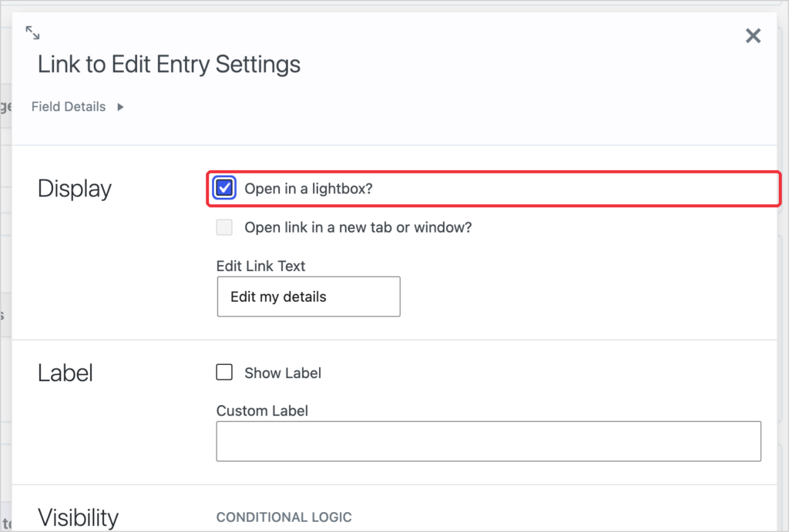Screen dimensions: 789x532
Task: Click the Edit Link Text input field
Action: pos(308,296)
